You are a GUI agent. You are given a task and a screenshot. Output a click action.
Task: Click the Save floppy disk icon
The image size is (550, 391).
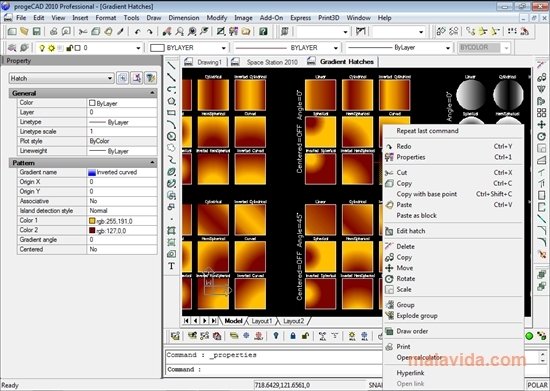[x=36, y=32]
